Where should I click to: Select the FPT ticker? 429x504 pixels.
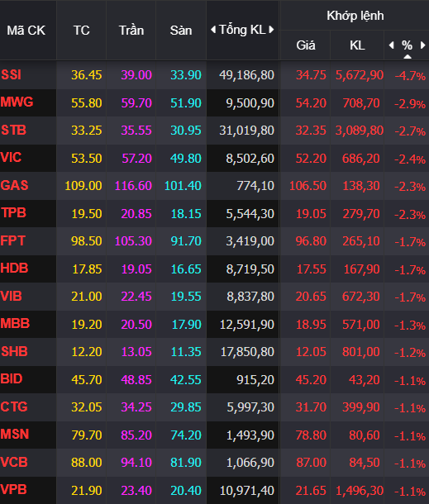coord(13,240)
